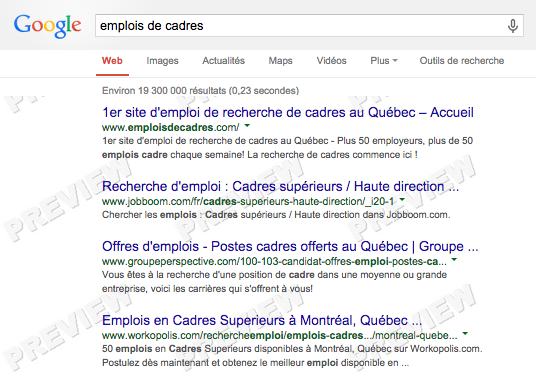This screenshot has height=387, width=536.
Task: Click the www.workopolis.com green URL text
Action: 280,335
